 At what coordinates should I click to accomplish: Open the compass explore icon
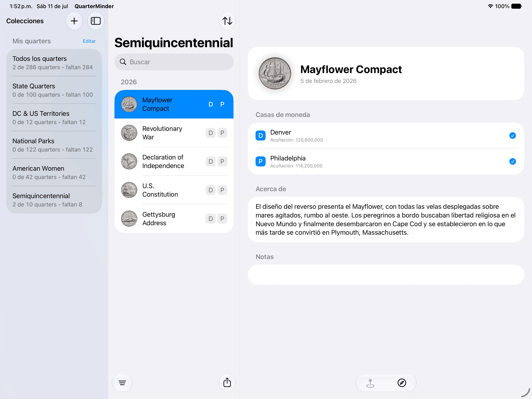[x=402, y=383]
